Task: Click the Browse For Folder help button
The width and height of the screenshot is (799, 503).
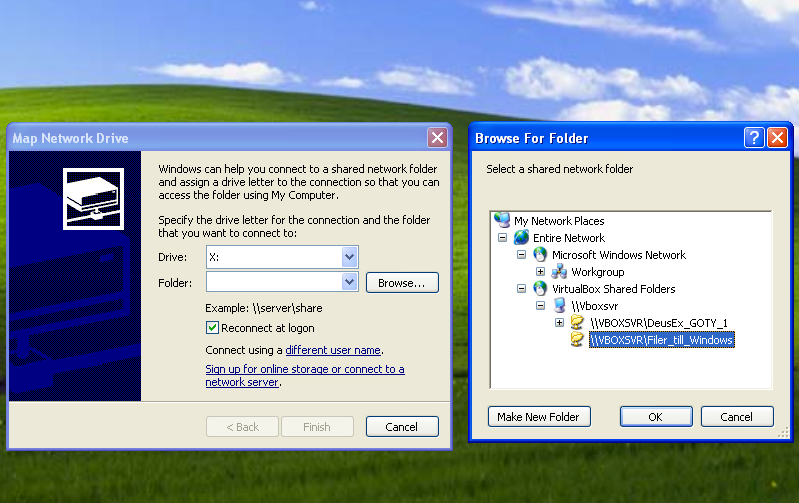Action: [754, 138]
